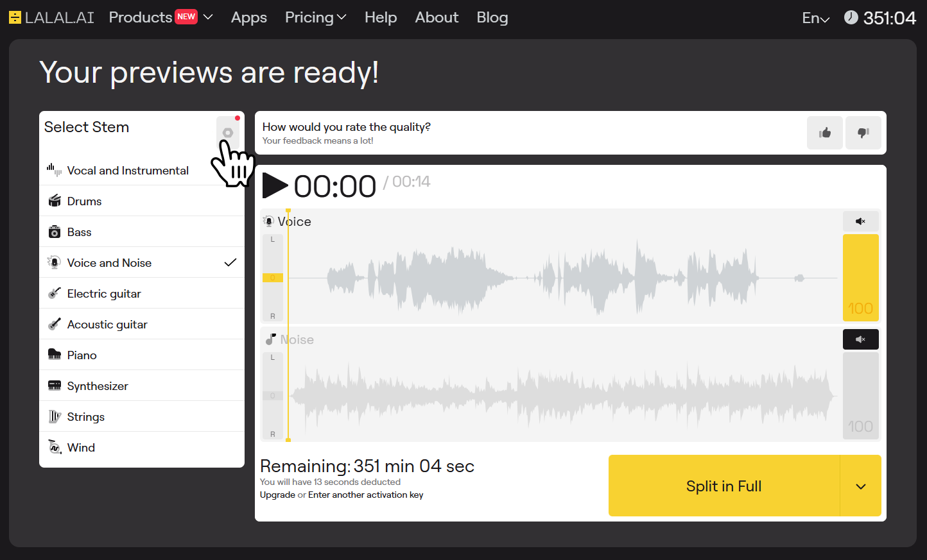Click the remaining-minutes clock icon
Screen dimensions: 927x560
tap(851, 17)
